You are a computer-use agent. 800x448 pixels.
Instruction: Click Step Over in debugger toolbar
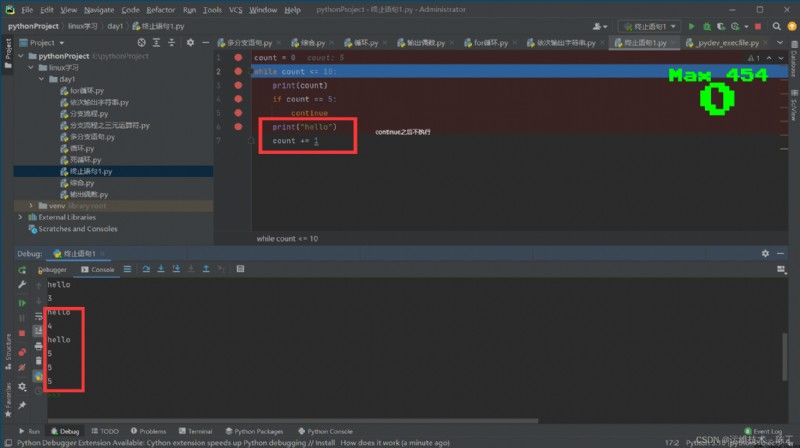coord(146,269)
